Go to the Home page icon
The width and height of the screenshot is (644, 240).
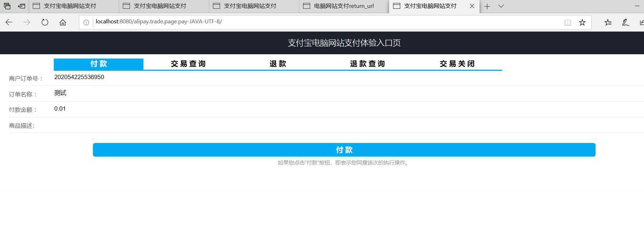pyautogui.click(x=63, y=22)
